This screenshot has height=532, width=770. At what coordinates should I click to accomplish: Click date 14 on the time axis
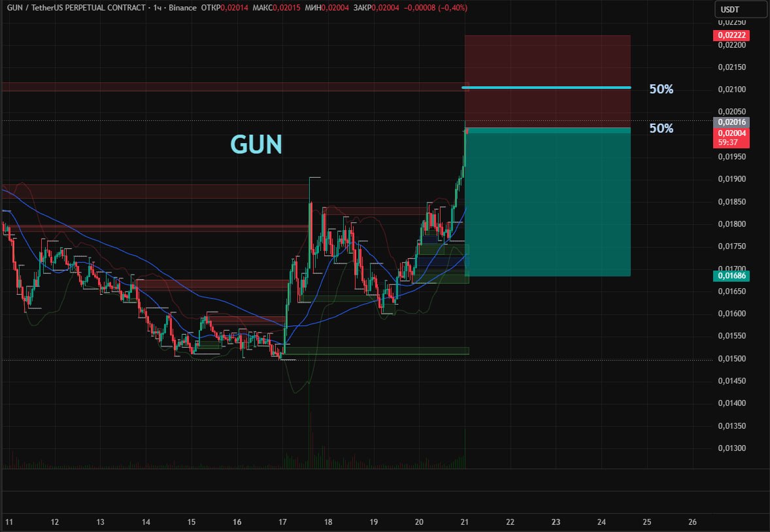(x=146, y=522)
